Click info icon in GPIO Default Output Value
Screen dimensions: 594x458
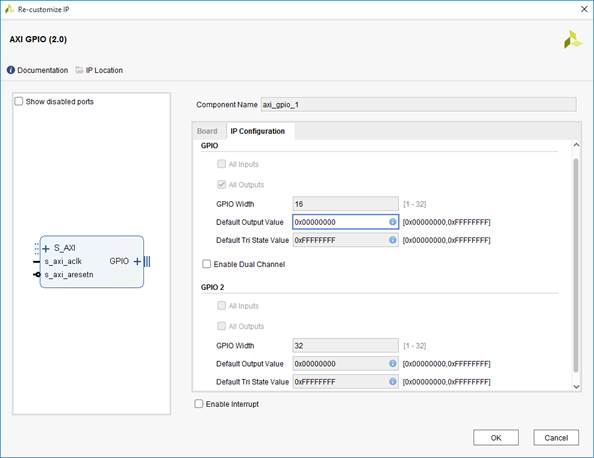pyautogui.click(x=393, y=222)
